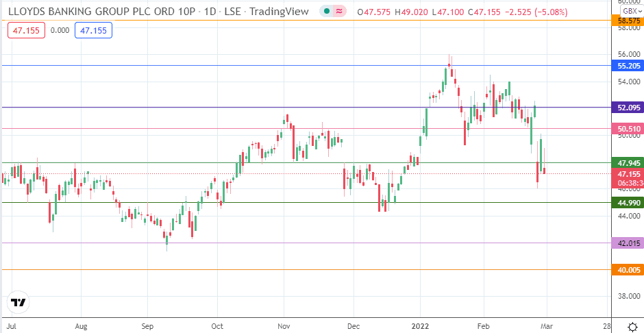Image resolution: width=644 pixels, height=333 pixels.
Task: Click Mar on the time axis
Action: click(x=547, y=326)
